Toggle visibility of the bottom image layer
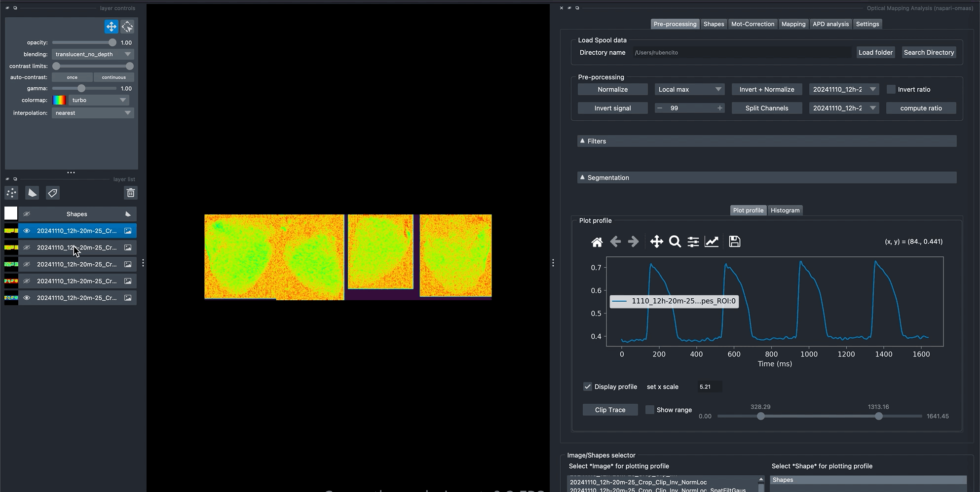The width and height of the screenshot is (980, 492). point(27,298)
